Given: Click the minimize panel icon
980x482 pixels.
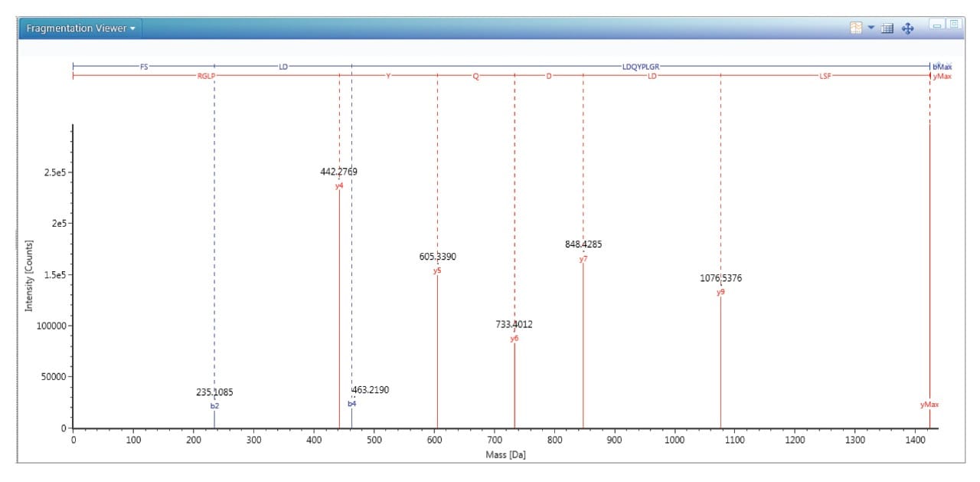Looking at the screenshot, I should 936,24.
